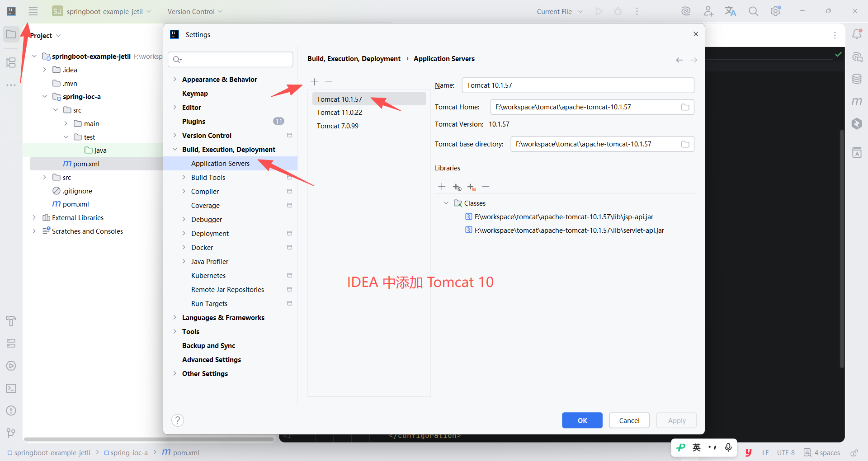Screen dimensions: 868x461
Task: Add a library class with plus icon
Action: [x=442, y=187]
